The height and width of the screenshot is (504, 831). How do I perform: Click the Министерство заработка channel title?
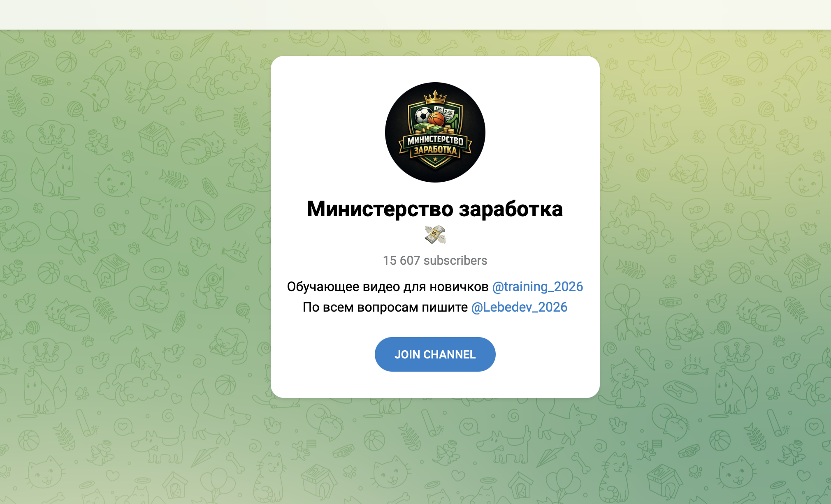435,209
